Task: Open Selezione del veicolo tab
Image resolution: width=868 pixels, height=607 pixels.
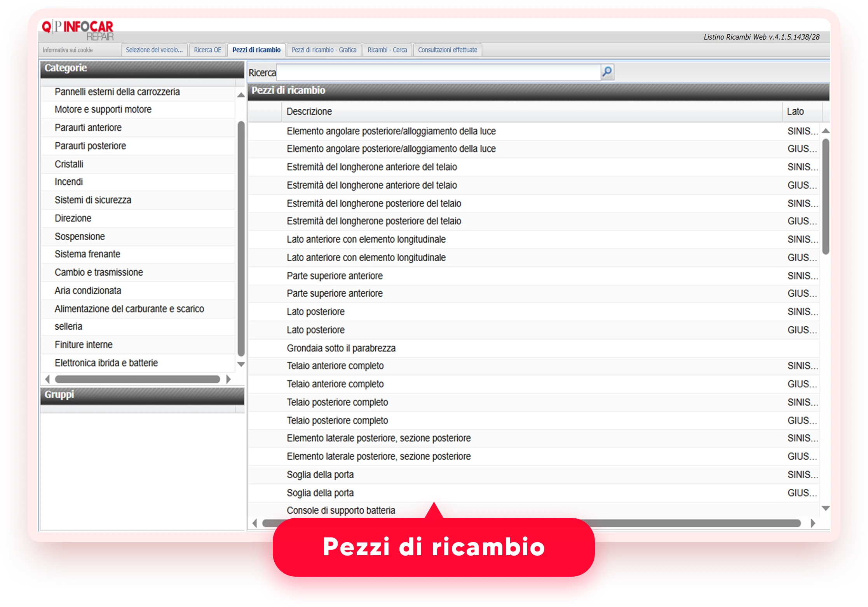Action: point(154,50)
